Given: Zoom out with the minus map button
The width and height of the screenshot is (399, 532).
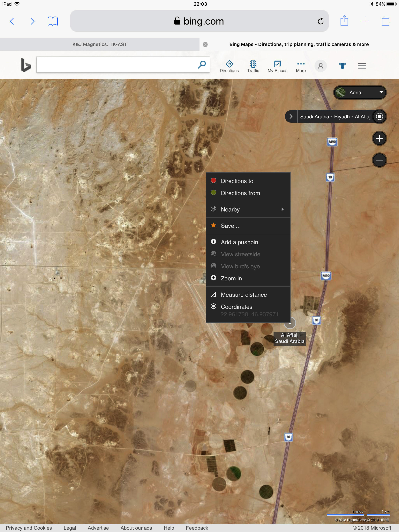Looking at the screenshot, I should tap(379, 160).
